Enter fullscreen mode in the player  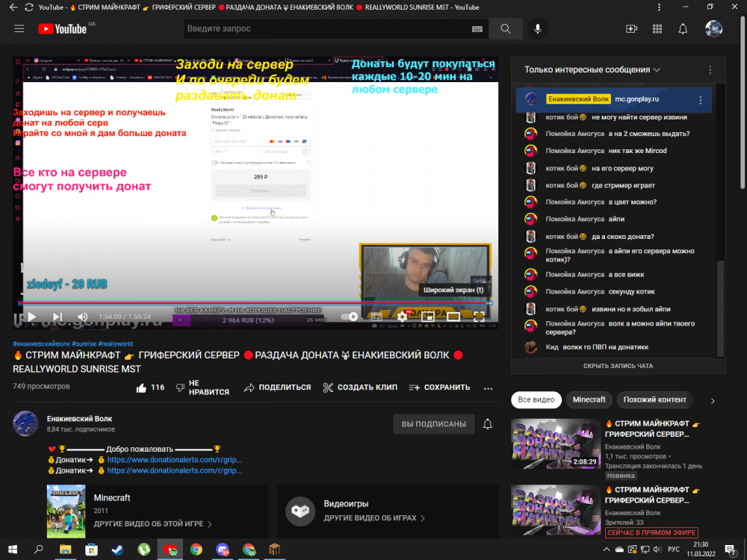pyautogui.click(x=479, y=317)
